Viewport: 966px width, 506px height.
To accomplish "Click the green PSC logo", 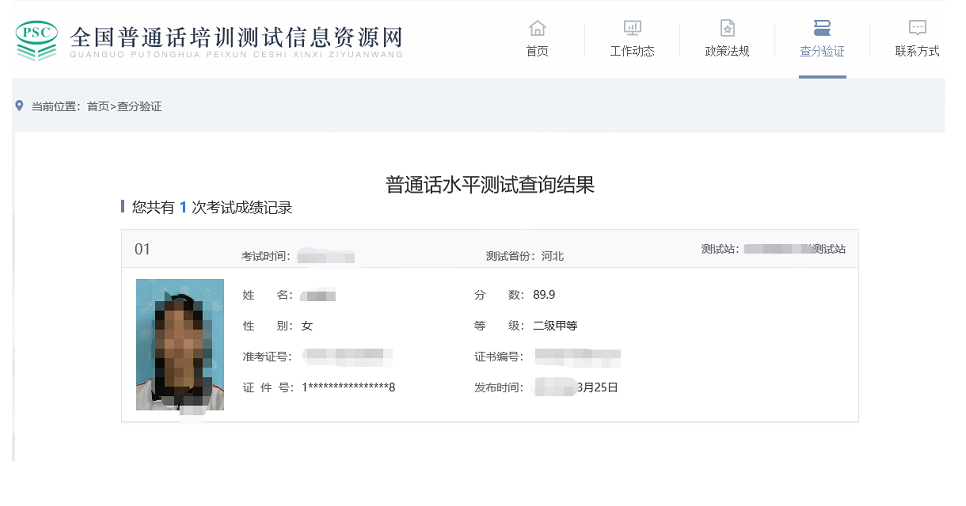I will tap(37, 40).
